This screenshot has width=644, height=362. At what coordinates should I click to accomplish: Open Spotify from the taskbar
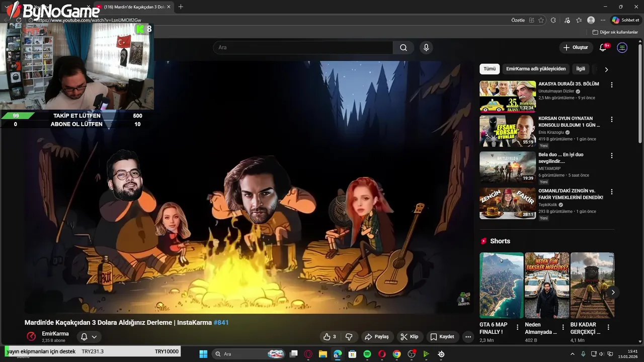point(367,354)
